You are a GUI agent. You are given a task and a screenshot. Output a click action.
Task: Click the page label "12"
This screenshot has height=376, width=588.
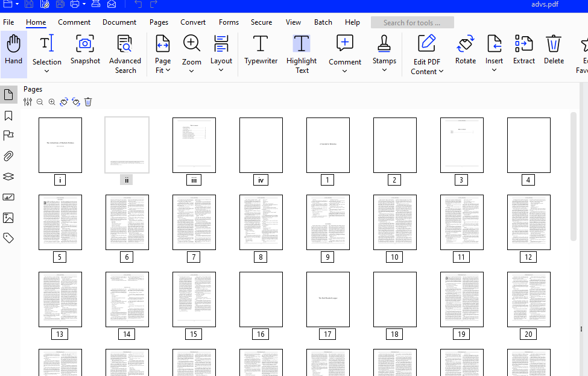(528, 257)
